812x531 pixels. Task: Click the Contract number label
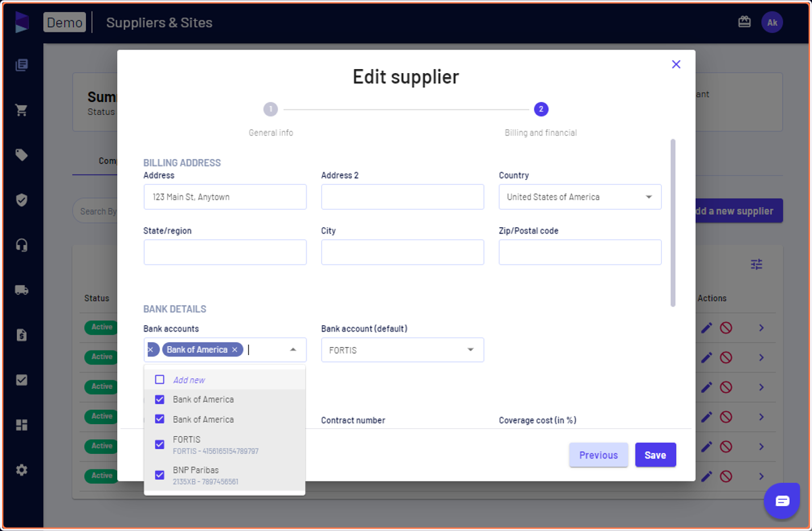pyautogui.click(x=353, y=420)
